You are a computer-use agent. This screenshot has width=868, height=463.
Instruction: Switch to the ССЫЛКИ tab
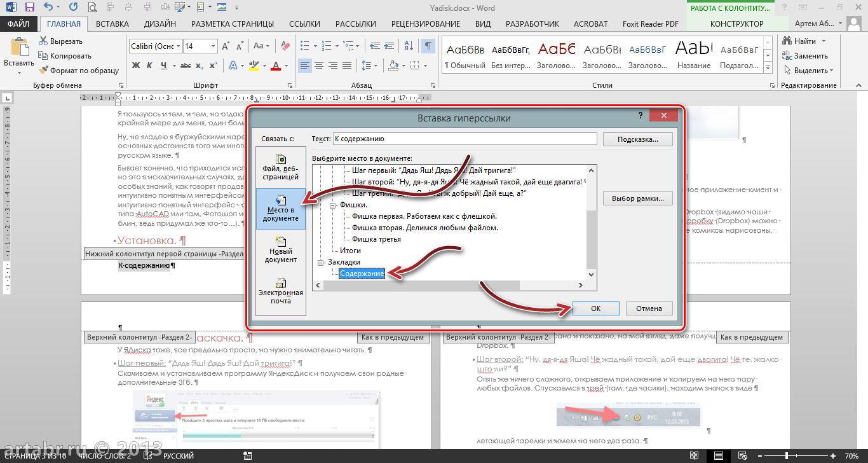click(x=304, y=24)
